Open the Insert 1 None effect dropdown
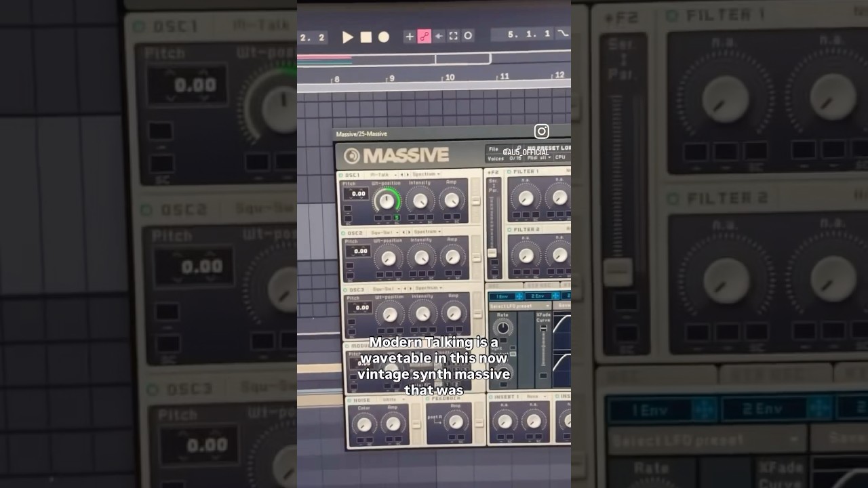 pyautogui.click(x=536, y=396)
